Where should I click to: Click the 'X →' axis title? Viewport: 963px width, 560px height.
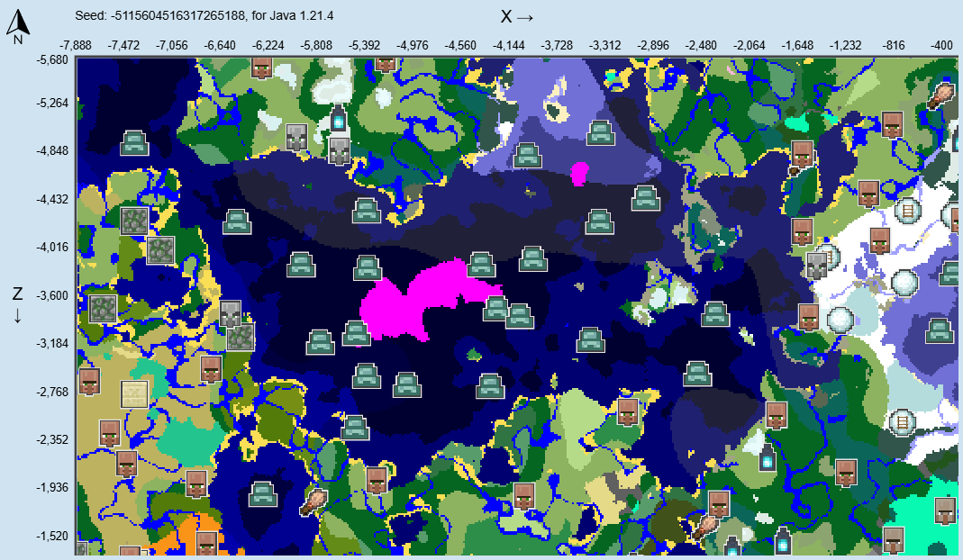point(517,16)
